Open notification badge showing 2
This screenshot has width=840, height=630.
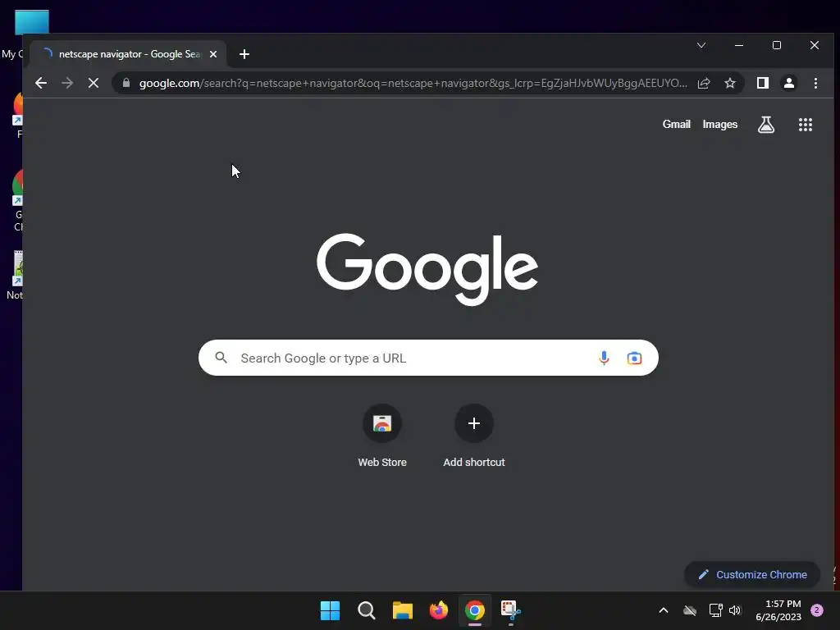[x=817, y=610]
